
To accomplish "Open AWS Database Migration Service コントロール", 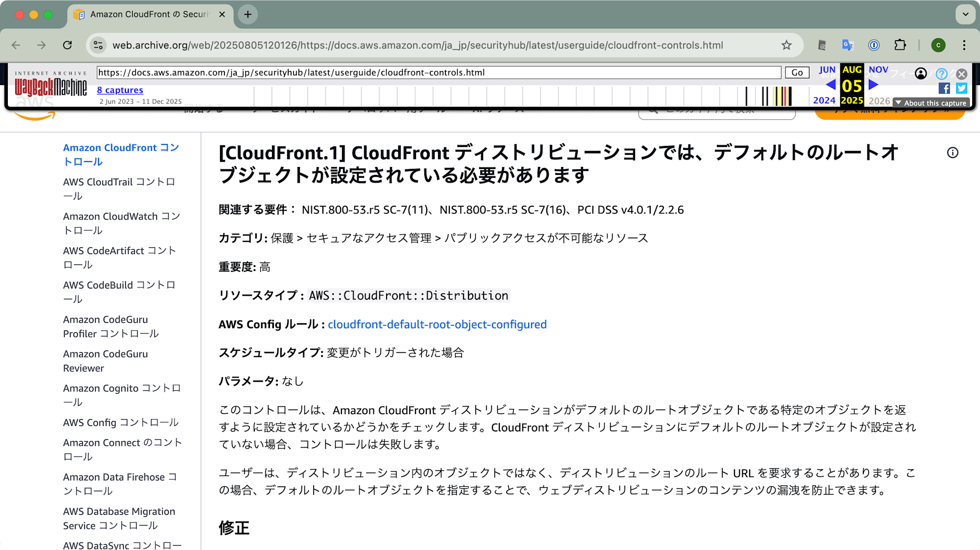I will coord(119,518).
